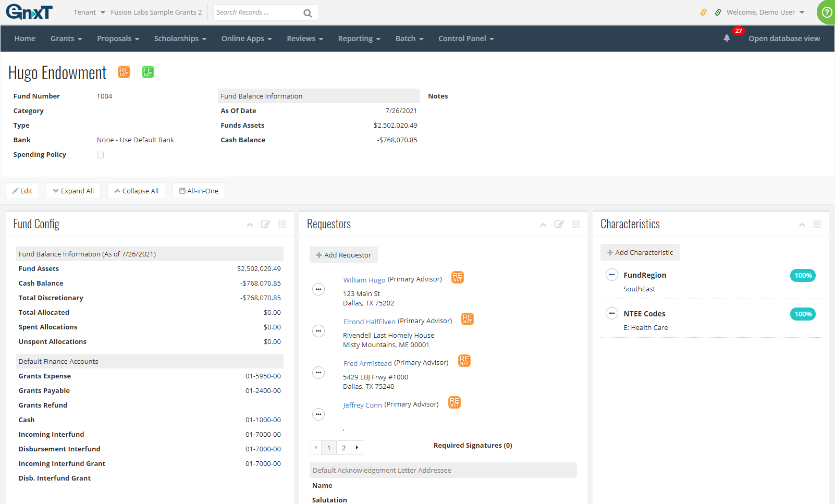This screenshot has width=835, height=504.
Task: Go to page 2 of the requestors list
Action: point(343,448)
